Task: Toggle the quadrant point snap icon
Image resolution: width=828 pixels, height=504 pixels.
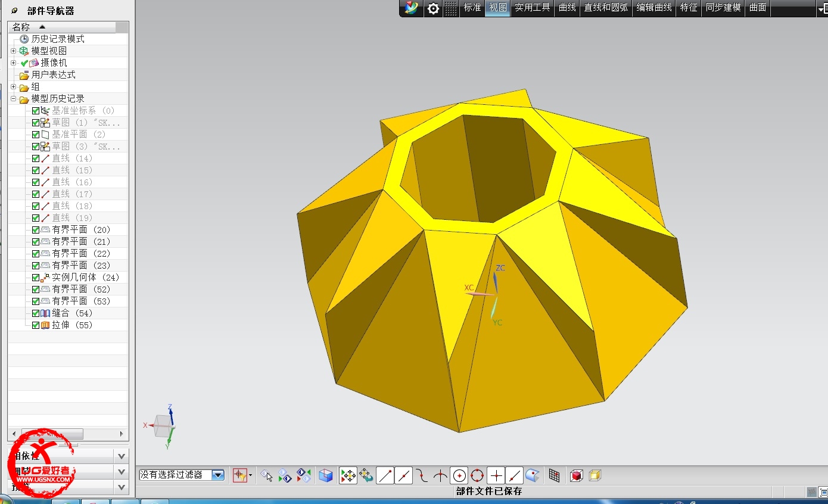Action: click(477, 475)
